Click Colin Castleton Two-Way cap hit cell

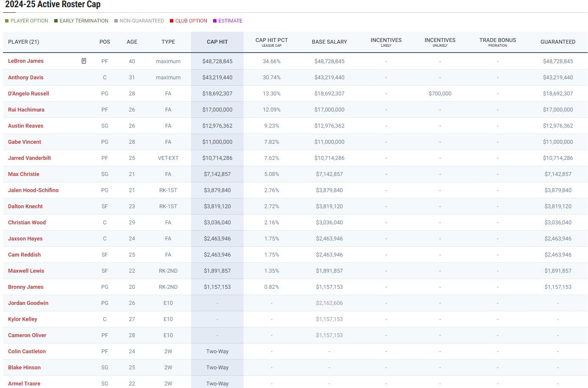point(217,352)
